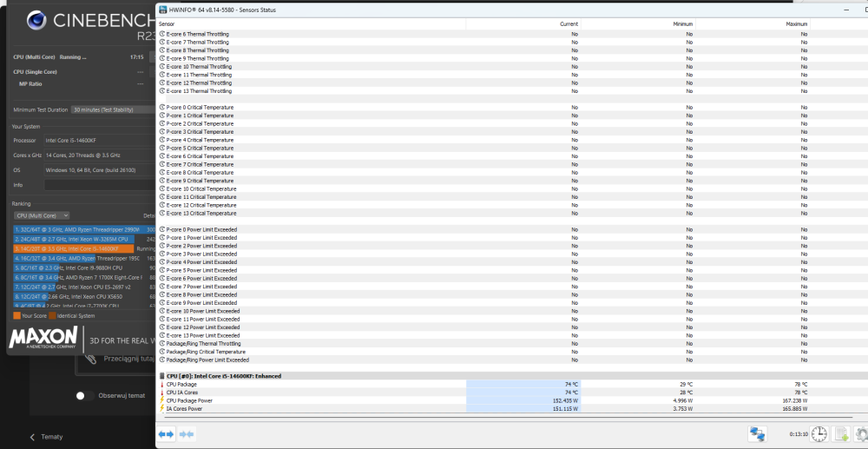
Task: Select the Intel Xeon W-3265M ranking row
Action: tap(85, 239)
